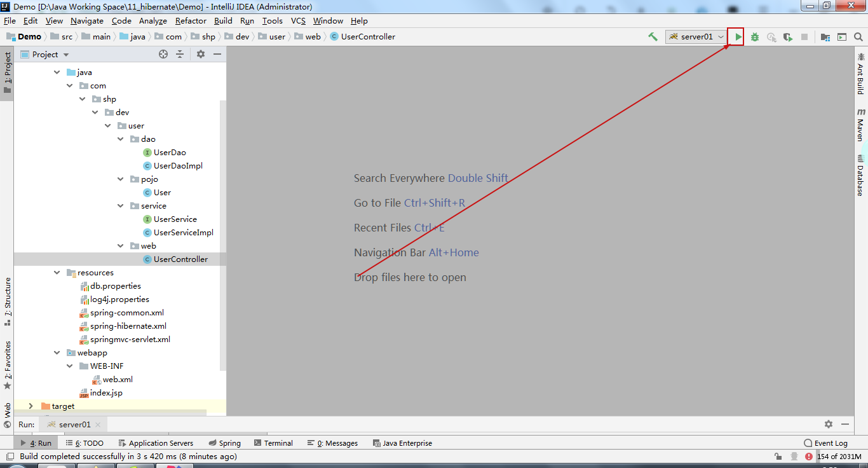Open Project Structure from the toolbar icon
Viewport: 868px width, 468px height.
[825, 37]
